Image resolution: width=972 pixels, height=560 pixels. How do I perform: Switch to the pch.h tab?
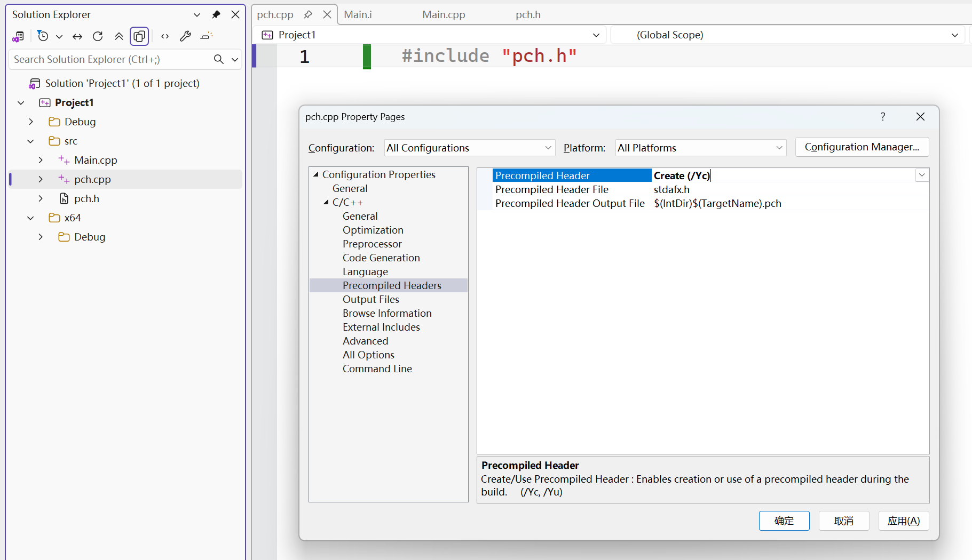pos(528,14)
